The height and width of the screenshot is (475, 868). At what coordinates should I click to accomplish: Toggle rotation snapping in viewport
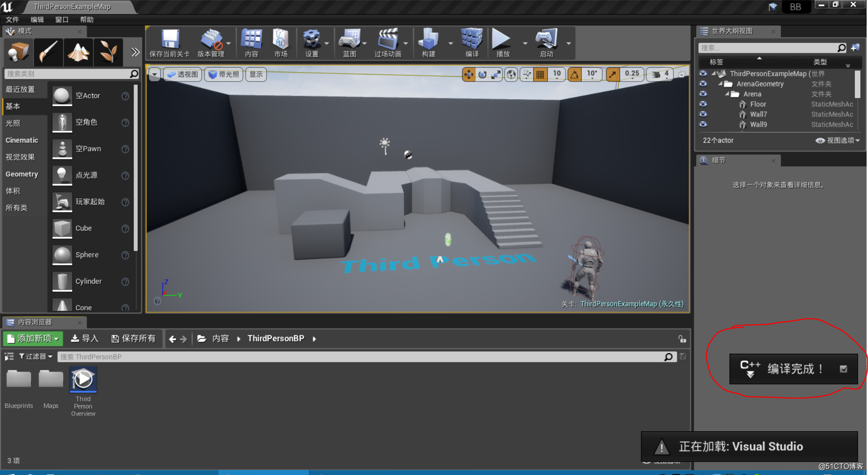click(575, 74)
